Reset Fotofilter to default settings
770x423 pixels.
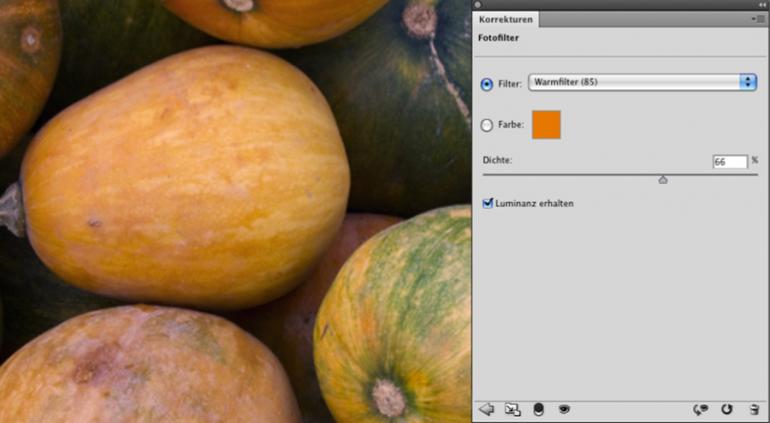727,409
